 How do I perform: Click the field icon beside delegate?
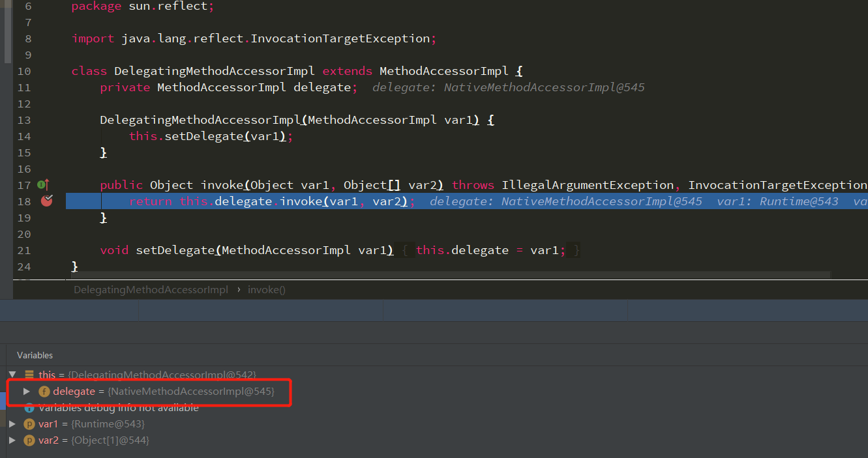pyautogui.click(x=44, y=392)
